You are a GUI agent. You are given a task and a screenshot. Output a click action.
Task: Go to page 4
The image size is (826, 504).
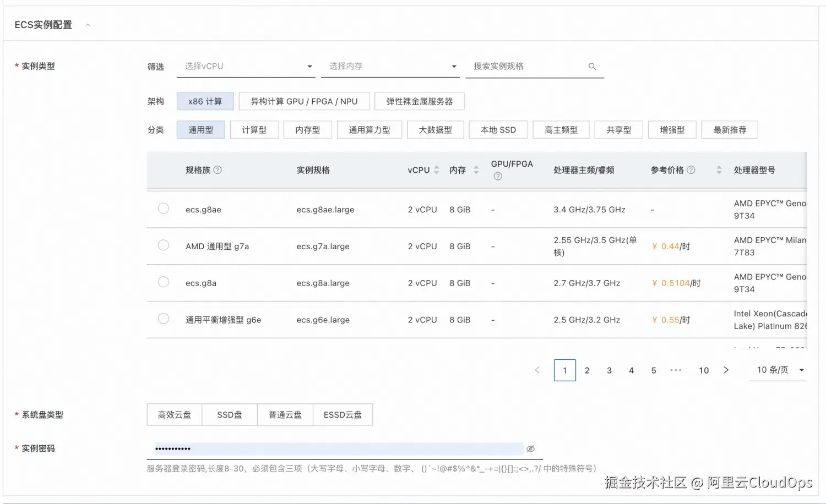[x=632, y=370]
